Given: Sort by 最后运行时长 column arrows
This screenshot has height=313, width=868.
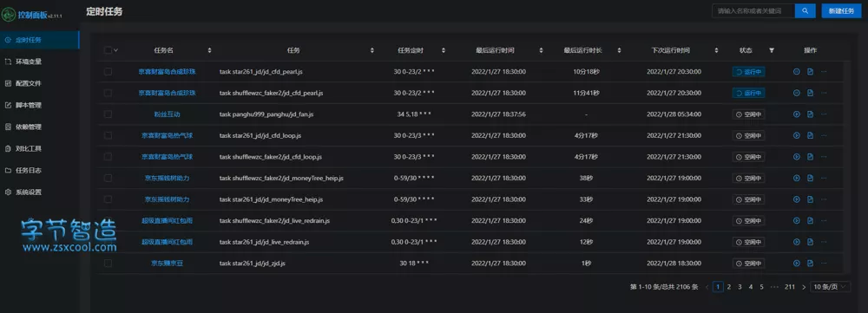Looking at the screenshot, I should (x=620, y=50).
